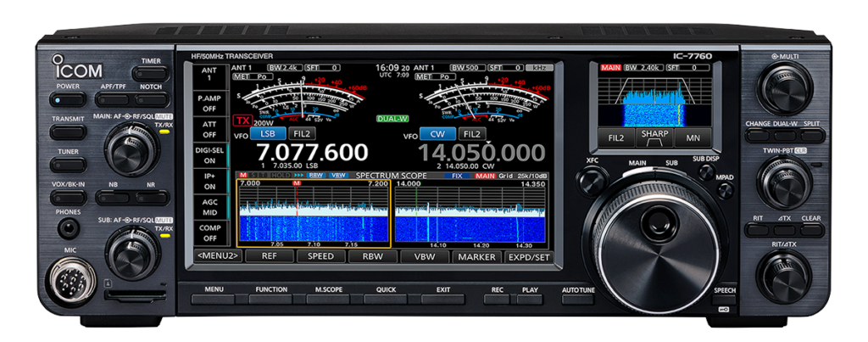868x342 pixels.
Task: Tap the CW mode indicator
Action: coord(437,133)
